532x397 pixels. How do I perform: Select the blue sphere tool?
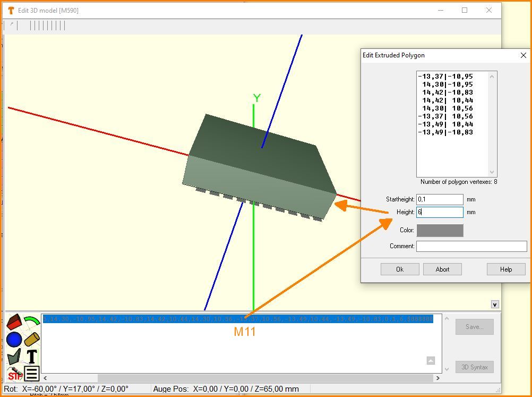coord(14,339)
